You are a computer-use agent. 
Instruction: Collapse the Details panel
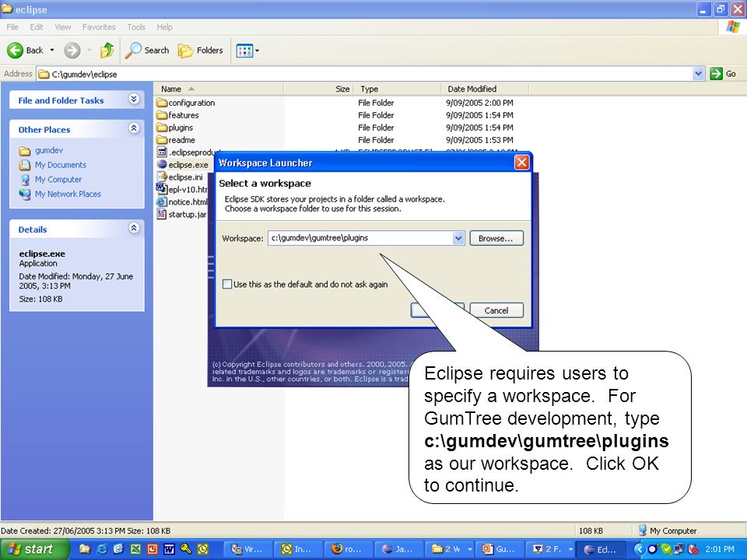point(134,228)
